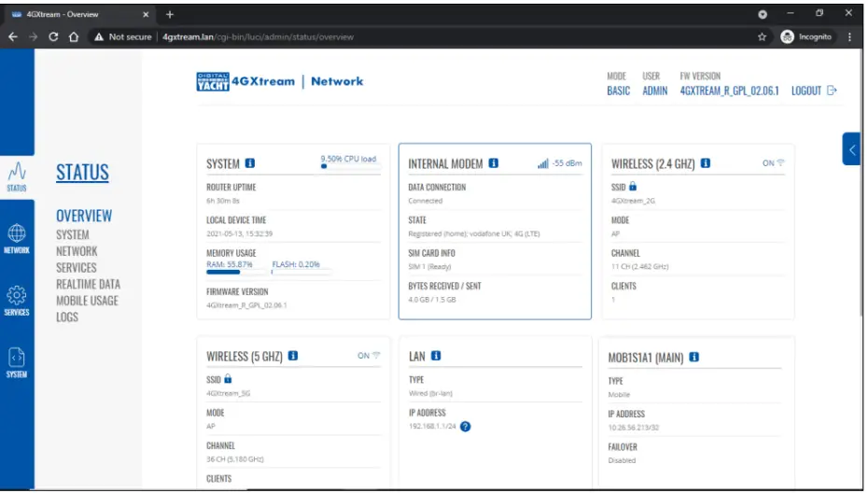Click the RAM: 55.87% link
The width and height of the screenshot is (868, 493).
230,265
